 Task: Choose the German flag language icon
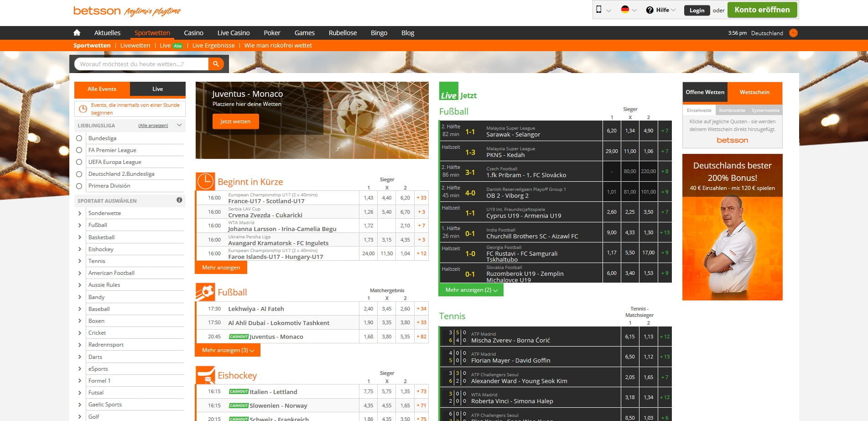point(625,10)
